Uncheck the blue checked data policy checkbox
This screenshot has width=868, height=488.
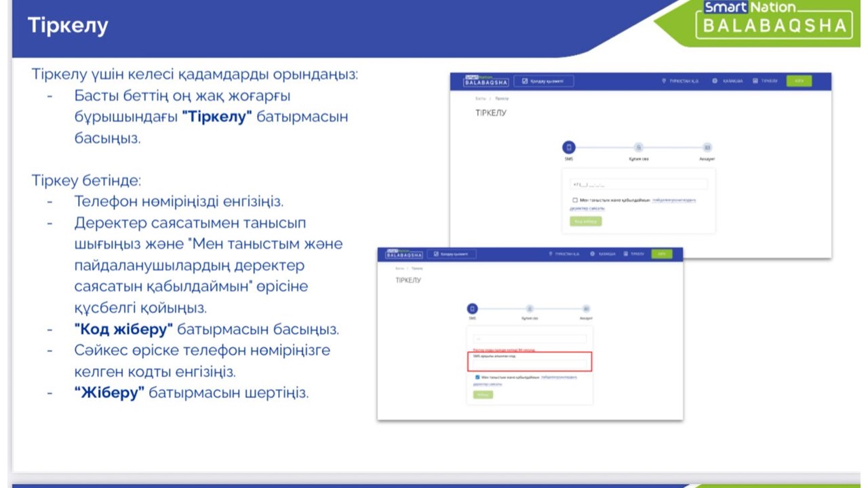477,378
